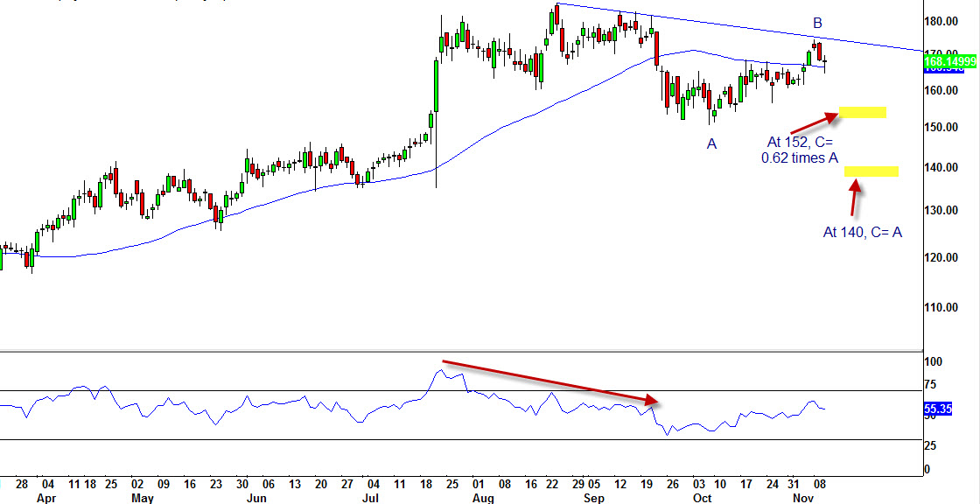Screen dimensions: 980x504
Task: Click the 'At 152, C= 0.62 times A' annotation
Action: coord(802,150)
